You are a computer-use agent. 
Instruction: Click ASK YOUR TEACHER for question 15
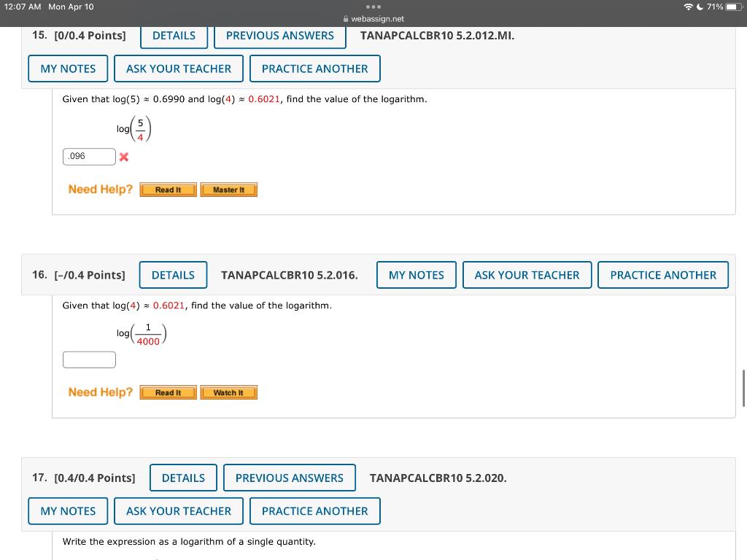pyautogui.click(x=179, y=69)
